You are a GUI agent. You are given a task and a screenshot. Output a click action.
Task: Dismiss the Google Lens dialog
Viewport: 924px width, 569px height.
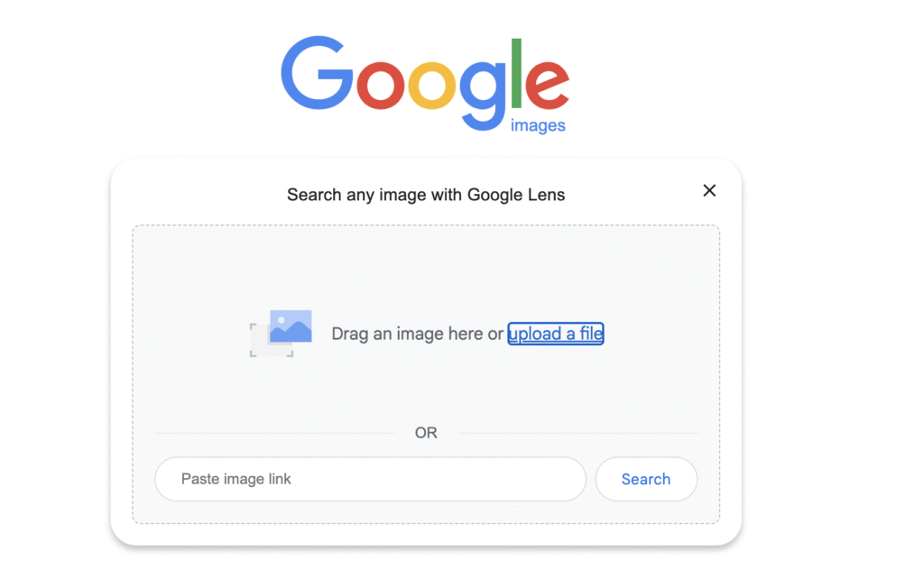709,190
